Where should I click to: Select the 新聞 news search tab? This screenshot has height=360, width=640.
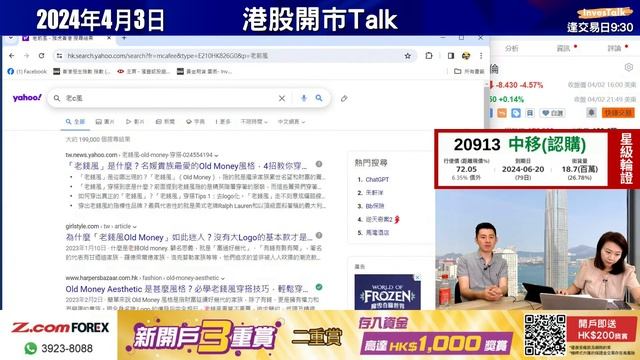click(165, 122)
